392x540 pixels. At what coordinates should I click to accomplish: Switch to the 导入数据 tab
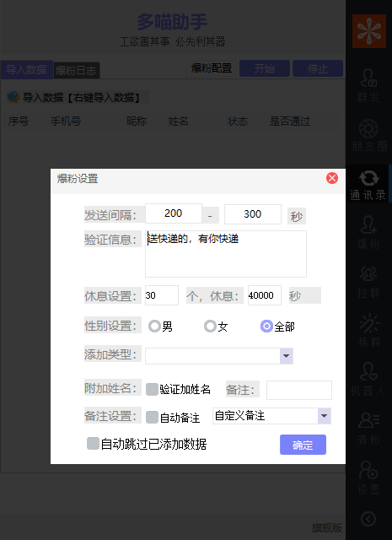click(26, 69)
